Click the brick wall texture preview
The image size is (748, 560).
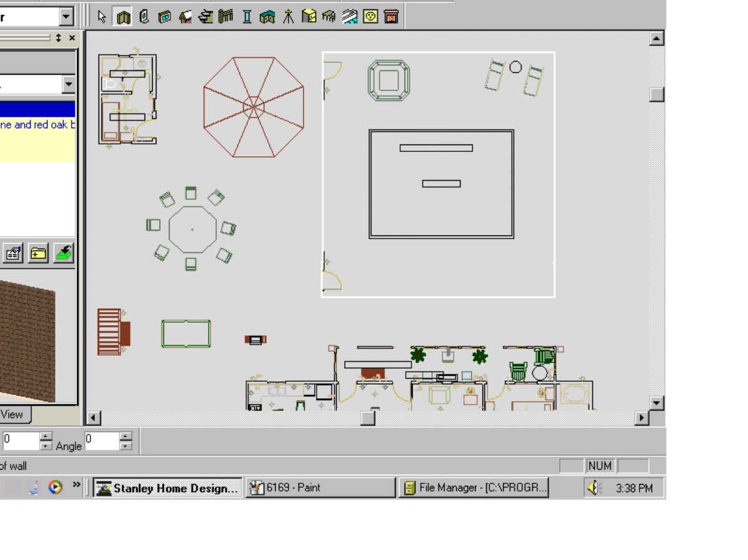point(28,339)
